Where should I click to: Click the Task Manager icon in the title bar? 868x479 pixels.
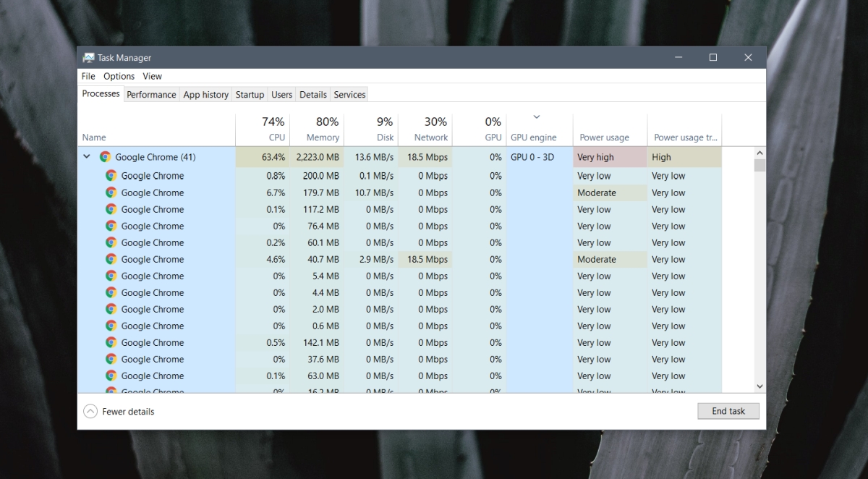[x=89, y=57]
